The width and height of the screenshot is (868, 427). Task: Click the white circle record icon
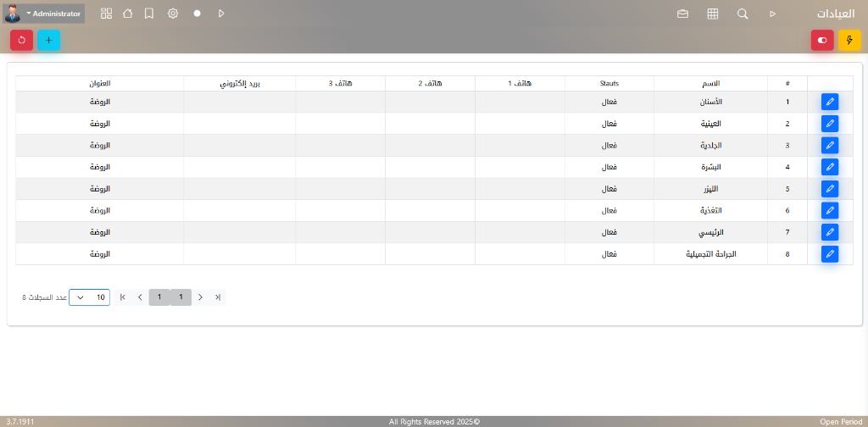pyautogui.click(x=197, y=14)
